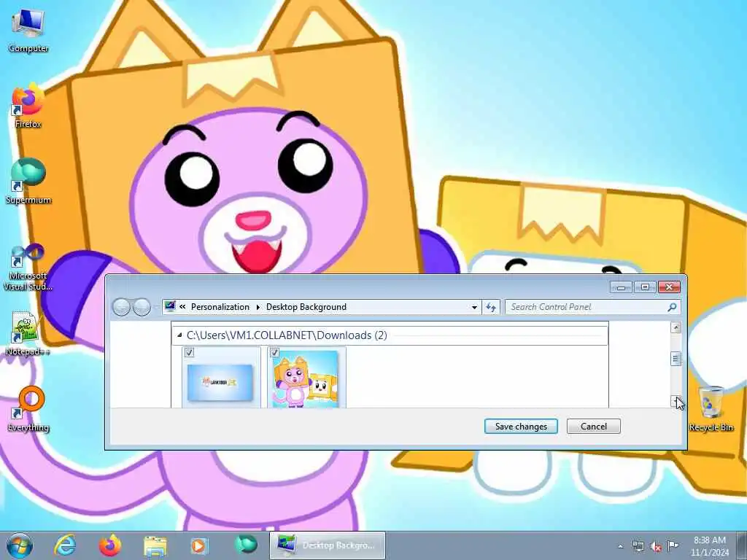The width and height of the screenshot is (747, 560).
Task: Click the scrollbar up arrow
Action: (x=676, y=327)
